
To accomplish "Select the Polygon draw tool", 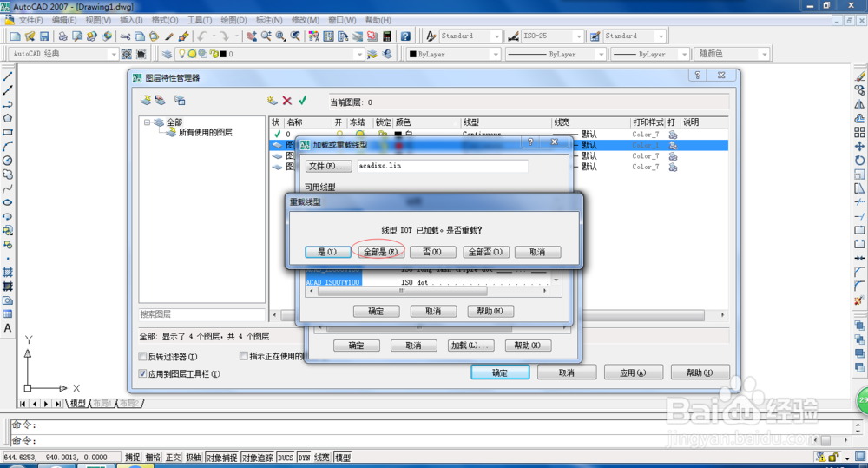I will (8, 118).
